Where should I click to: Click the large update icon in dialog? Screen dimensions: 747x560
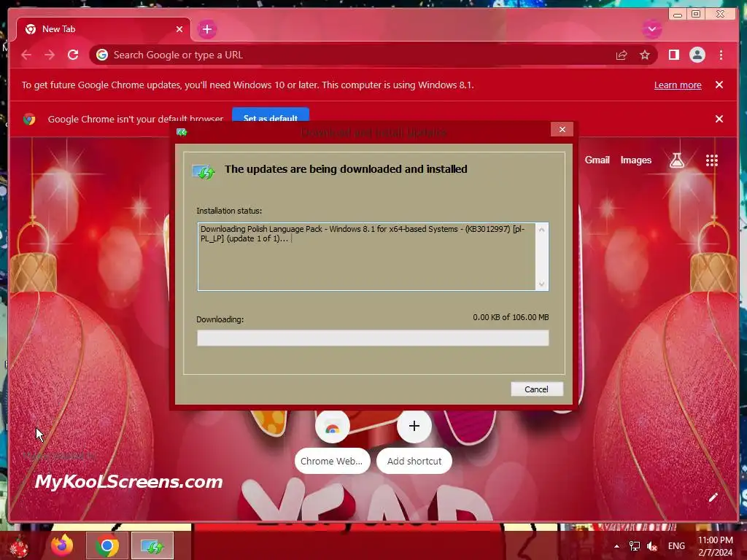pyautogui.click(x=204, y=171)
